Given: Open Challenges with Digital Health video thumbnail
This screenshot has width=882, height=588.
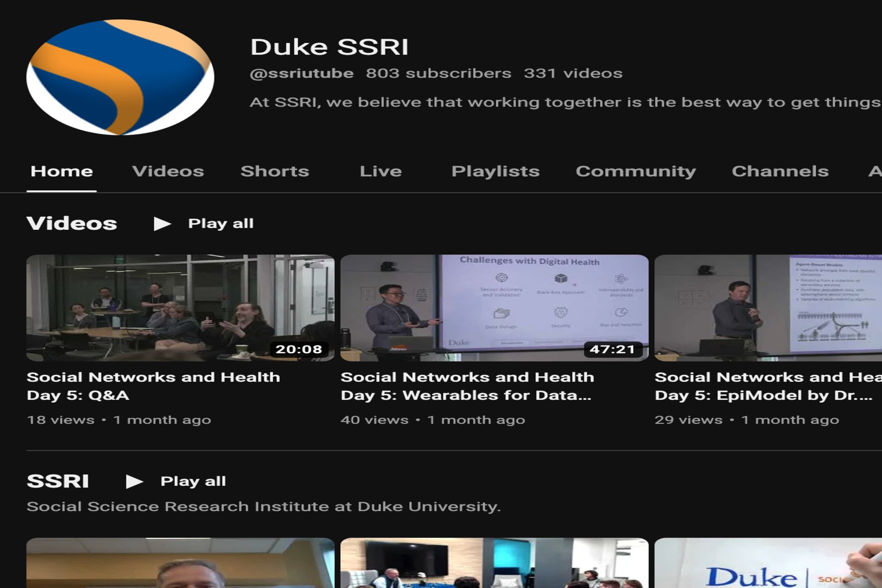Looking at the screenshot, I should [x=494, y=307].
